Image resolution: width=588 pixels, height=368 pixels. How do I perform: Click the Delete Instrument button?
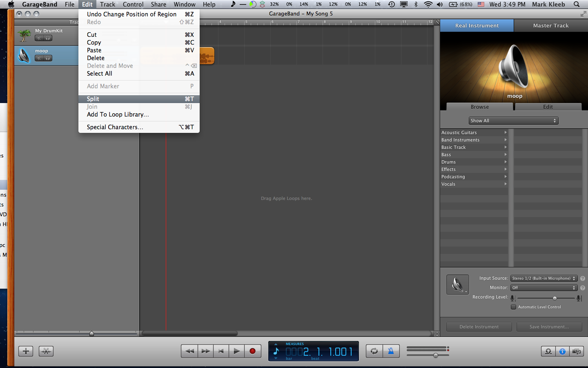coord(479,327)
